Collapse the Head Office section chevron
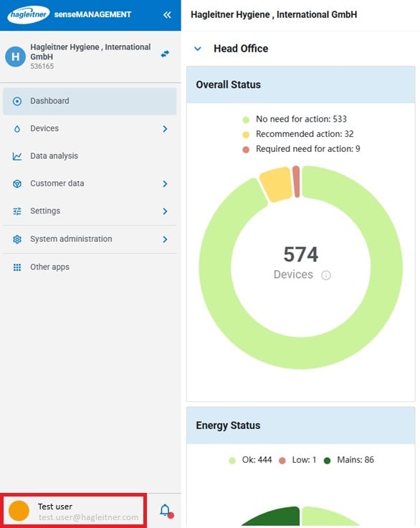This screenshot has height=528, width=420. point(198,49)
